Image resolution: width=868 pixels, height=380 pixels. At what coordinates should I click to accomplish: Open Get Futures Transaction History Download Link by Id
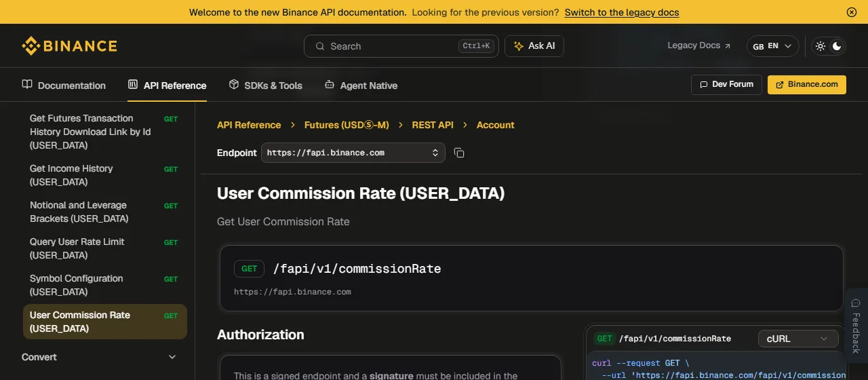point(104,132)
